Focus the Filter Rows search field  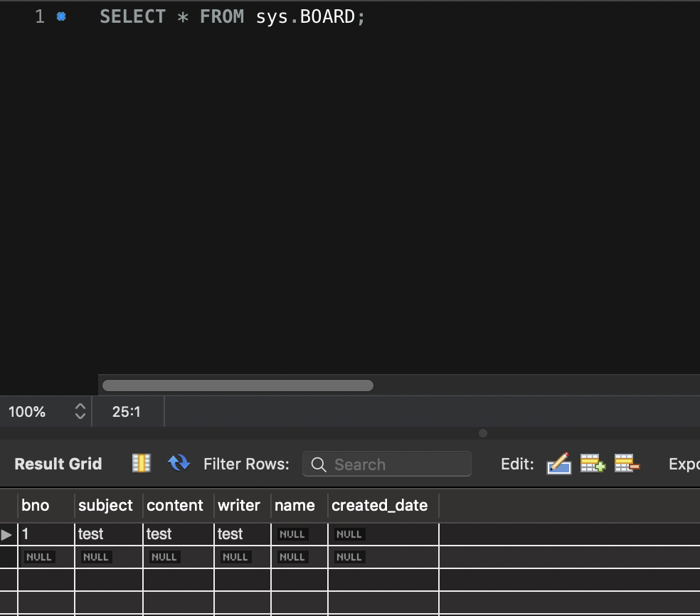[386, 464]
